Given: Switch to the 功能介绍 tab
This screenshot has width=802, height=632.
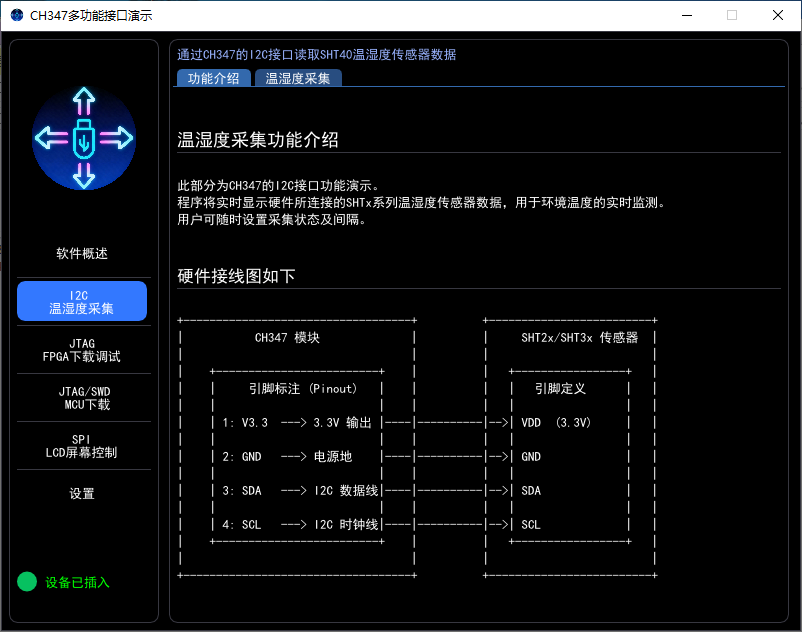Looking at the screenshot, I should [213, 78].
